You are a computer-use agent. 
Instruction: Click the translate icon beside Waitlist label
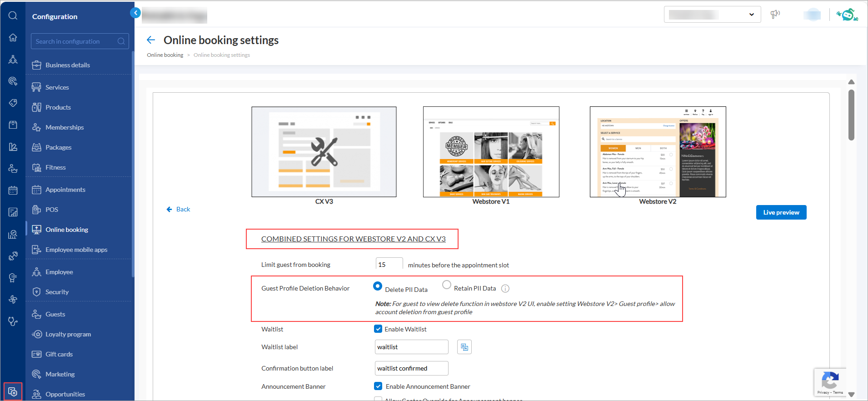pyautogui.click(x=464, y=347)
